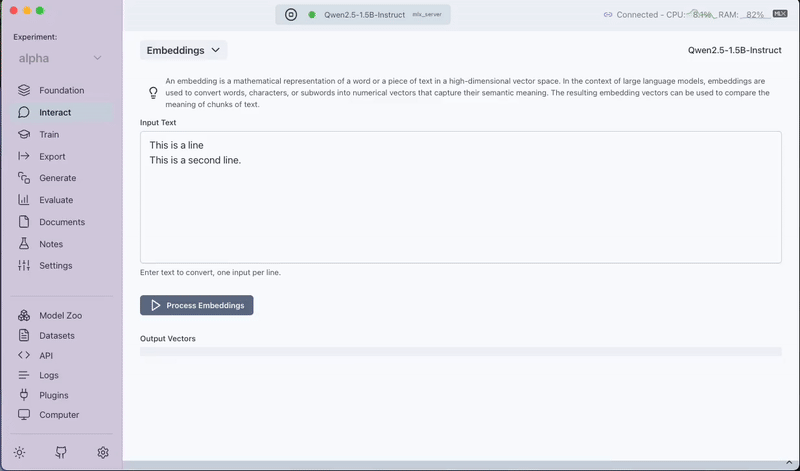Select the Interact sidebar item
Viewport: 800px width, 471px height.
pos(55,112)
